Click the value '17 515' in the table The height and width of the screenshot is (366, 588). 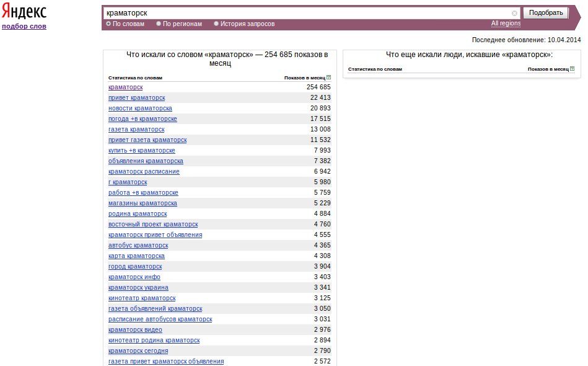320,118
